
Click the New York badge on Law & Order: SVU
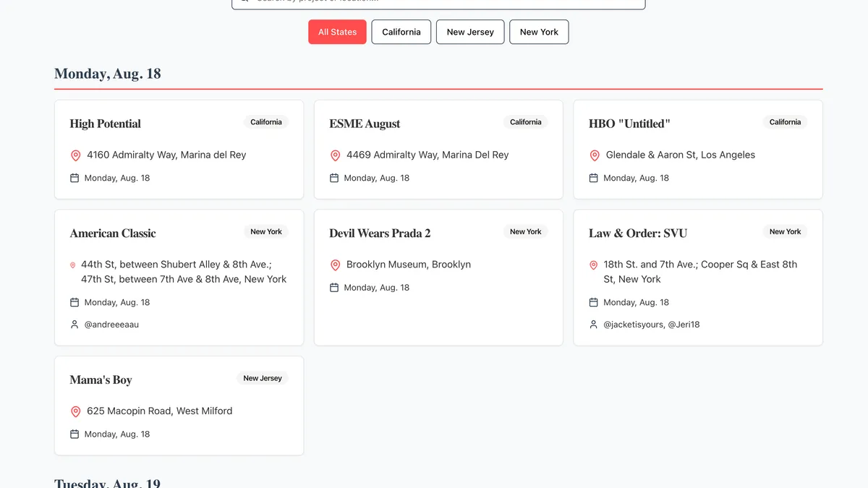coord(785,232)
